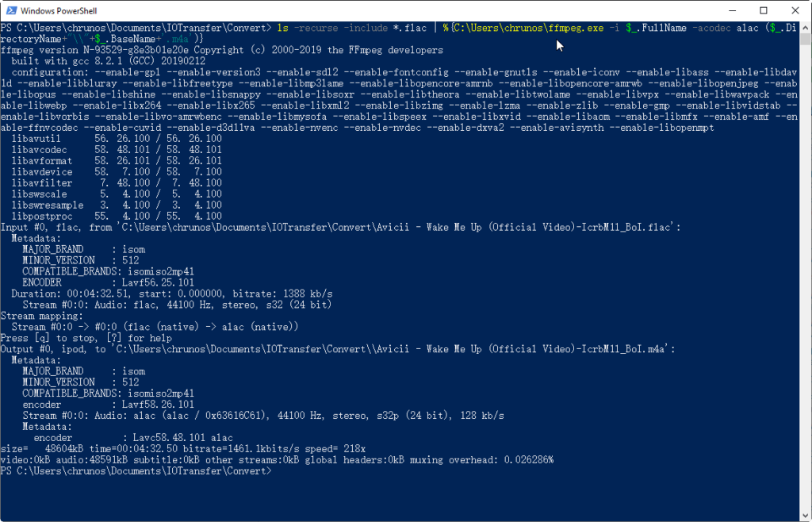Maximize the Windows PowerShell window
The height and width of the screenshot is (522, 812).
[x=764, y=10]
